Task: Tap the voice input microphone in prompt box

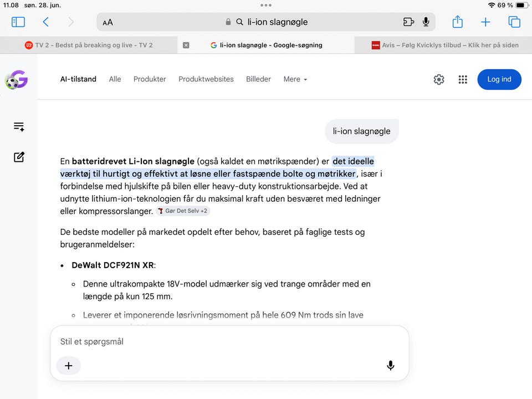Action: pos(391,365)
